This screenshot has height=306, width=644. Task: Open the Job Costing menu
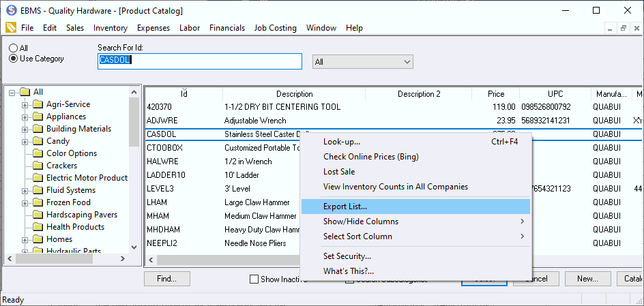coord(275,28)
